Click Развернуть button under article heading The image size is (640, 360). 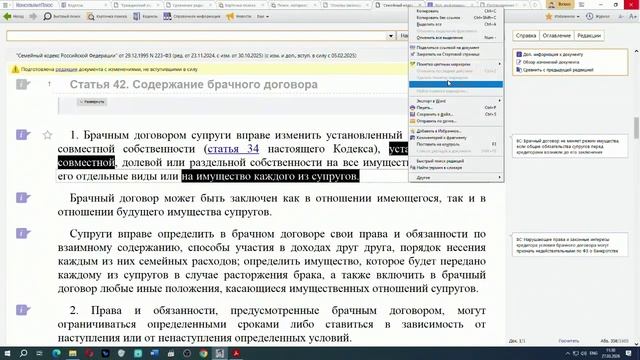tap(92, 102)
